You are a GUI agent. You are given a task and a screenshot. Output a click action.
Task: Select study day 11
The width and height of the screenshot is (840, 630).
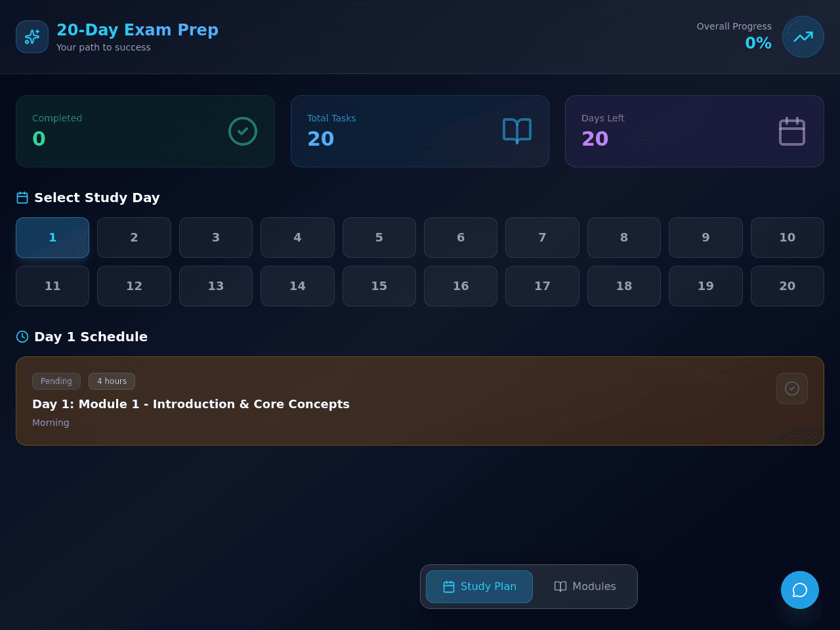(52, 286)
